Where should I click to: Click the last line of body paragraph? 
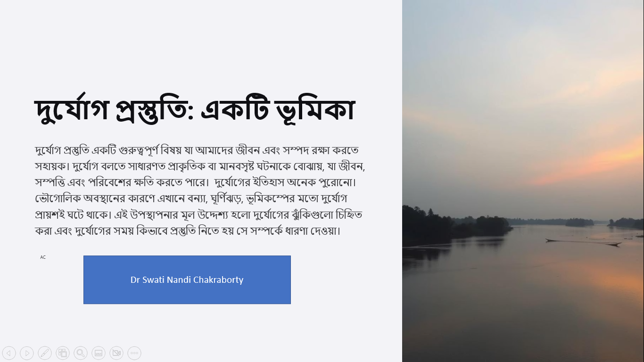[x=188, y=231]
